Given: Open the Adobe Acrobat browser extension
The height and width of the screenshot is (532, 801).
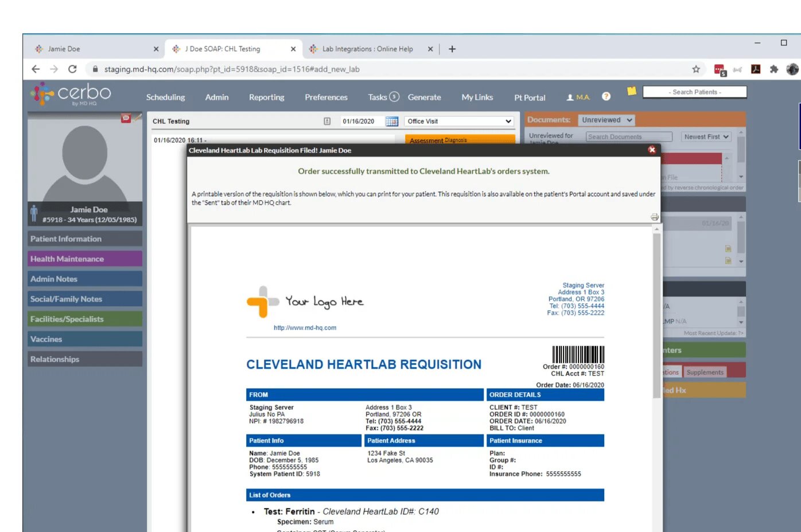Looking at the screenshot, I should (756, 69).
